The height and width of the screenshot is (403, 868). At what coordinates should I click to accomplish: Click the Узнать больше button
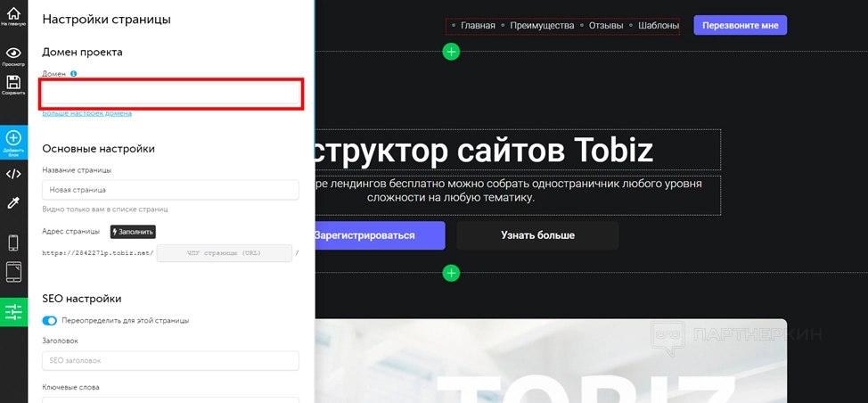537,235
